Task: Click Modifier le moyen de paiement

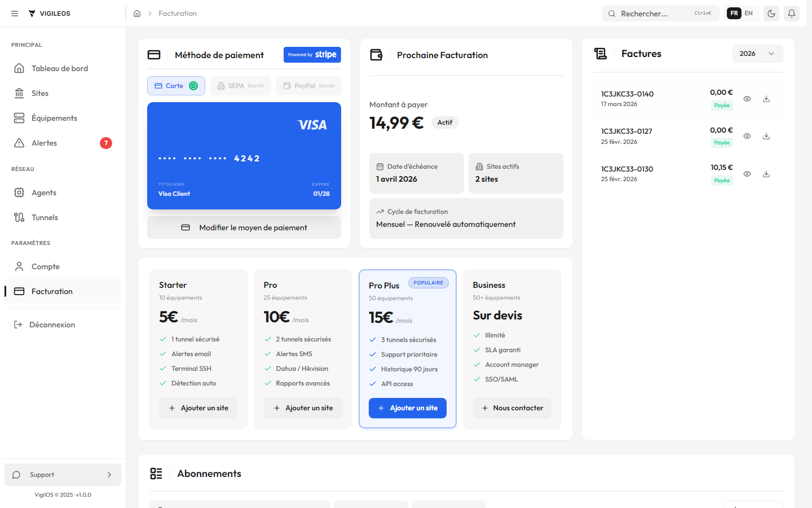Action: tap(244, 227)
